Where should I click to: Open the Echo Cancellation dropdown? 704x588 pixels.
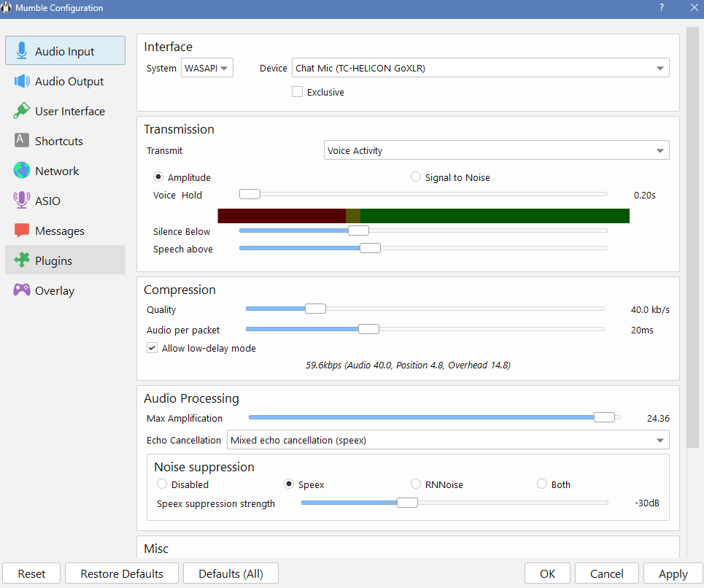pos(448,440)
